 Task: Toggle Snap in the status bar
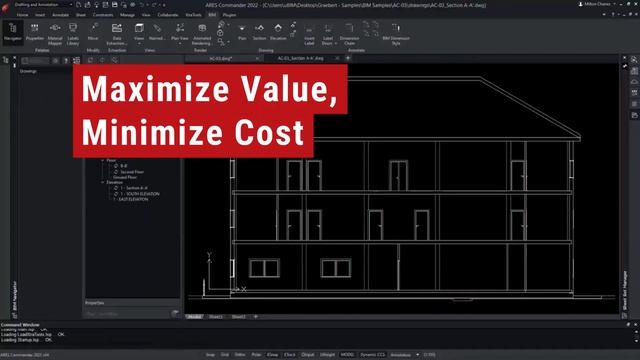(x=211, y=355)
